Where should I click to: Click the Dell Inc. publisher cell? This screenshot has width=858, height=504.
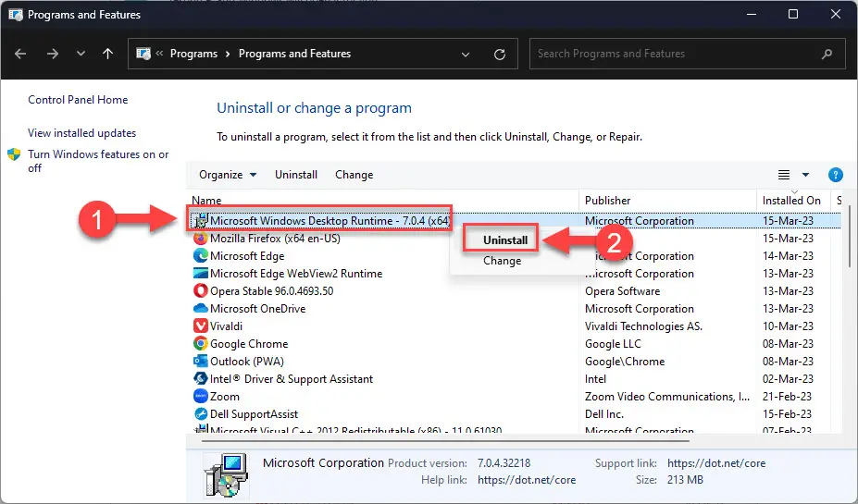(x=604, y=413)
